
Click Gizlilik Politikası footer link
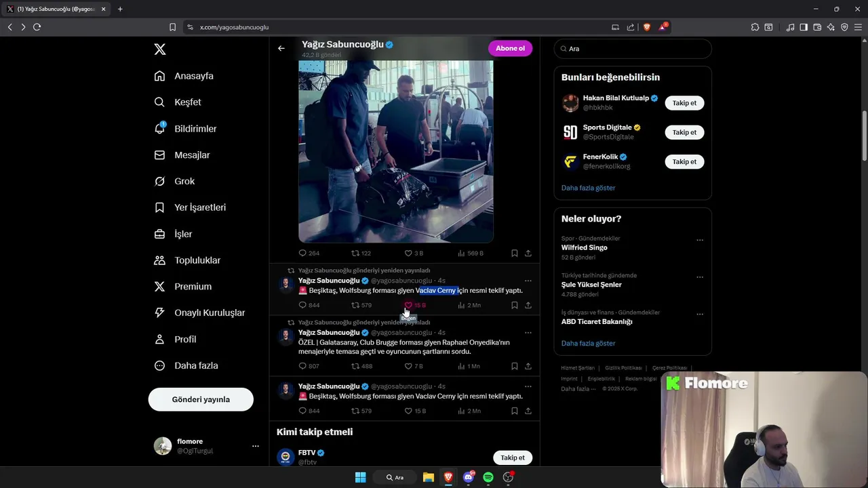623,368
